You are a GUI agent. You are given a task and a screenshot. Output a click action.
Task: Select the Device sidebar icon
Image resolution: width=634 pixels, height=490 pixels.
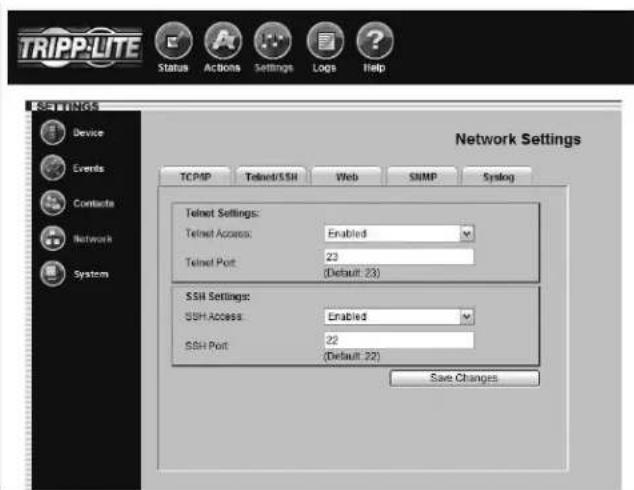(x=53, y=132)
